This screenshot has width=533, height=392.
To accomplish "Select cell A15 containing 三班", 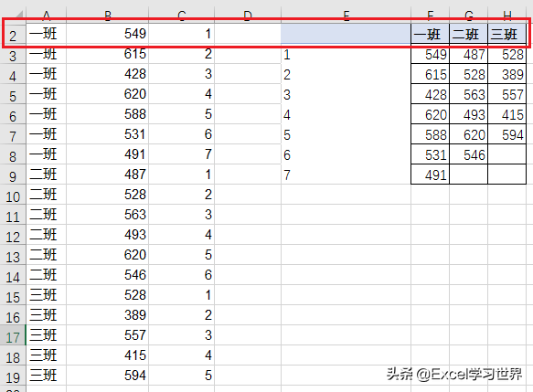I will tap(46, 295).
